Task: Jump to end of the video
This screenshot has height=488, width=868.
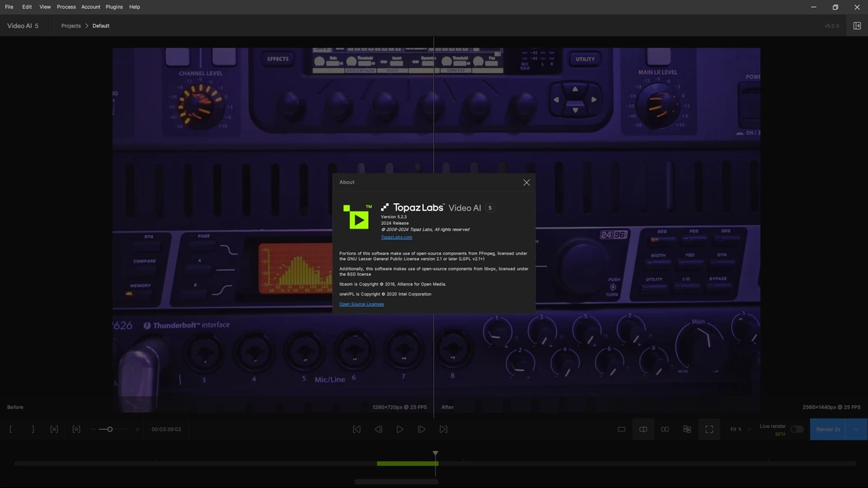Action: pos(443,429)
